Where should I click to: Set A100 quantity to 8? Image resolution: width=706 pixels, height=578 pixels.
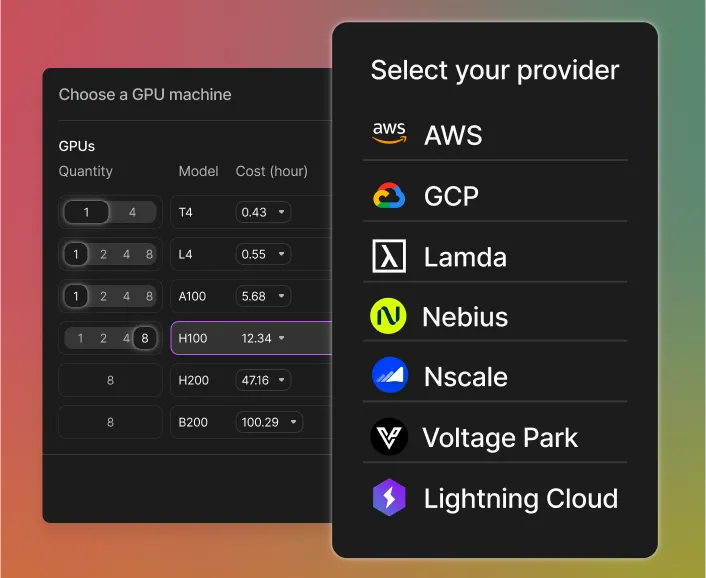point(149,296)
